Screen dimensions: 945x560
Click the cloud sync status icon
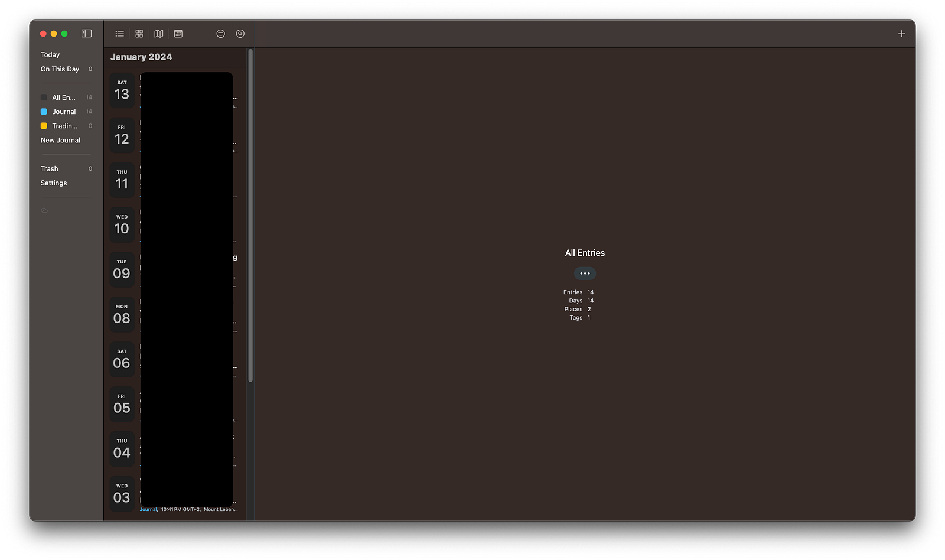[44, 210]
